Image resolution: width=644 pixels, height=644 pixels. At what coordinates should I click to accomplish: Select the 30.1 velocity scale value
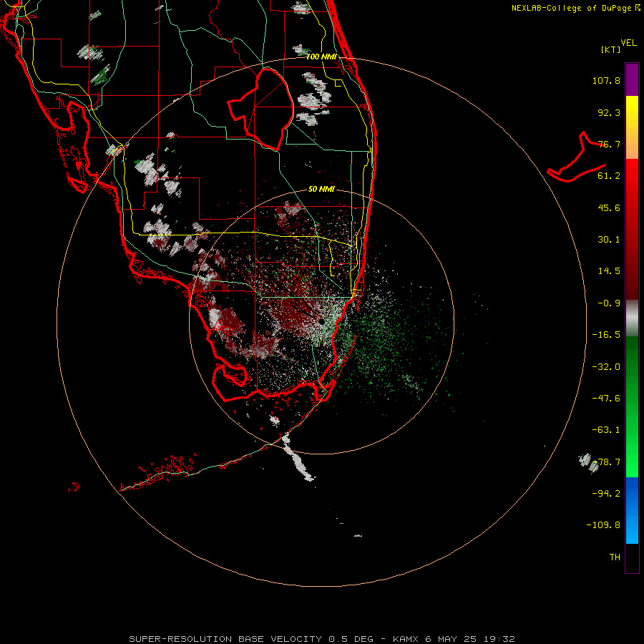click(x=609, y=240)
